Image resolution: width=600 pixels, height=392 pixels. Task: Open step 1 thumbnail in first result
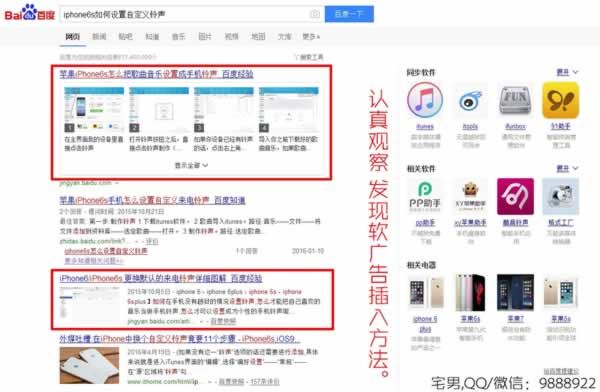pos(94,109)
